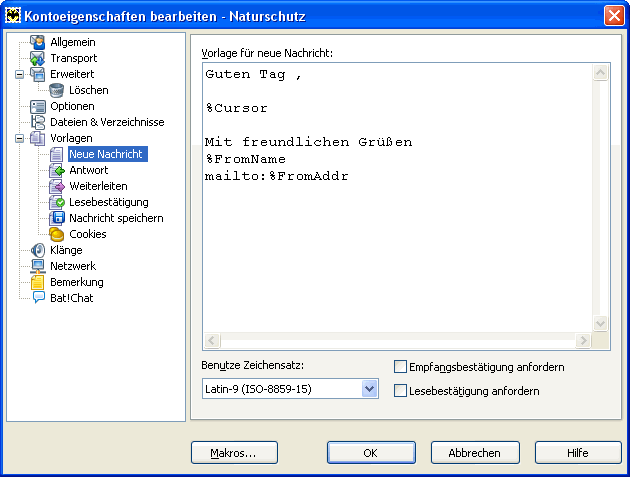Confirm with the OK button
Screen dimensions: 630x477
point(370,453)
